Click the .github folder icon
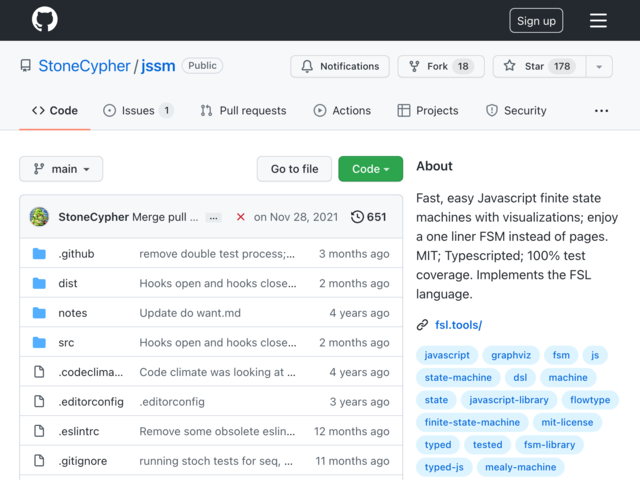640x480 pixels. point(39,254)
